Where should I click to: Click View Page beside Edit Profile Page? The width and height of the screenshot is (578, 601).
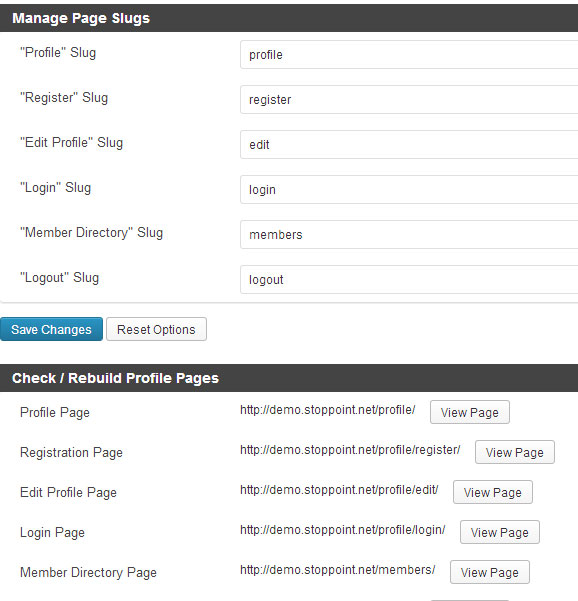point(493,492)
